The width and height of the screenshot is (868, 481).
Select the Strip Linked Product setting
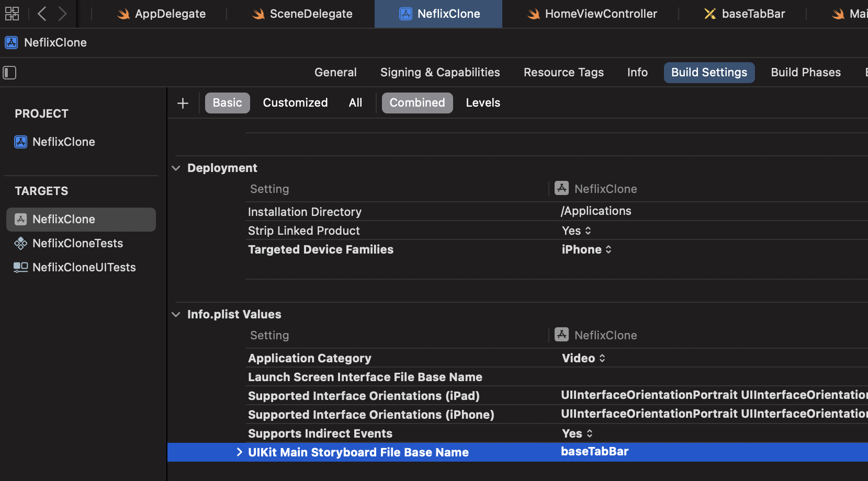304,231
